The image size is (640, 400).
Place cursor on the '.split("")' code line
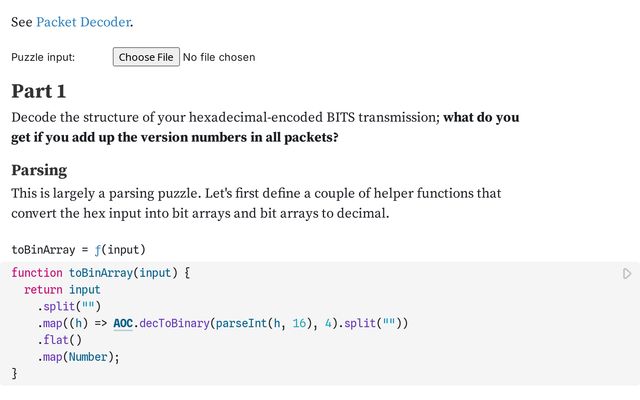point(70,306)
